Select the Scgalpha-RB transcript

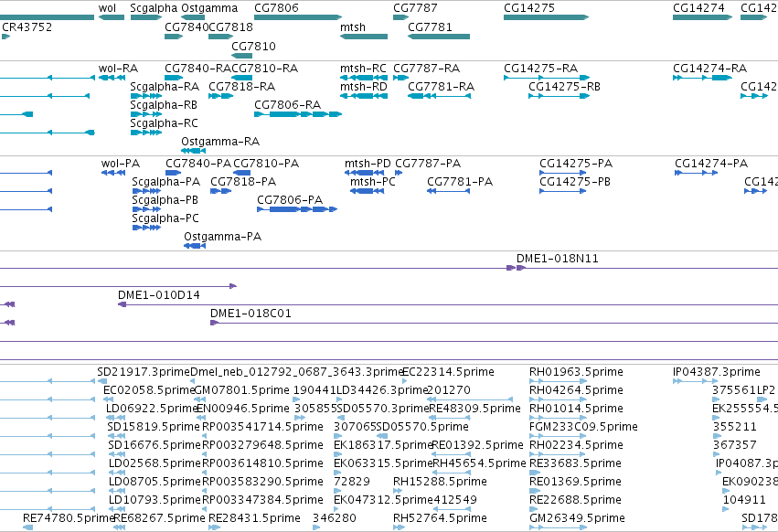146,114
